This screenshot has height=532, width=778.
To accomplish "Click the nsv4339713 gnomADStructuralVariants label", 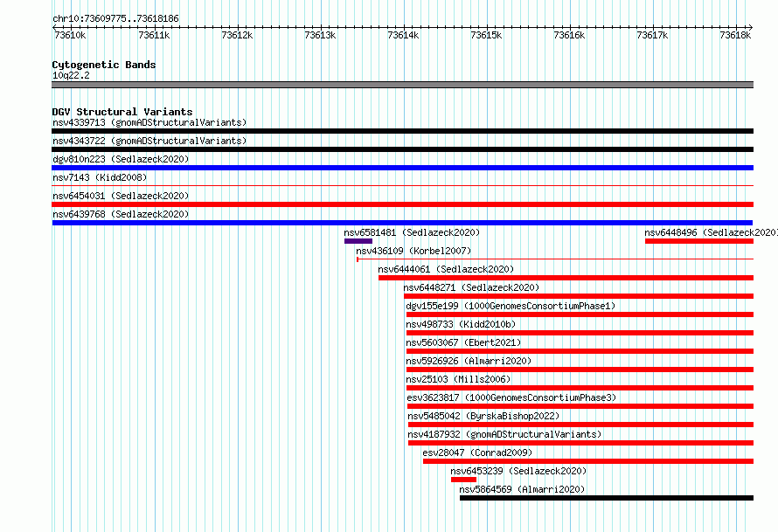I will 149,122.
